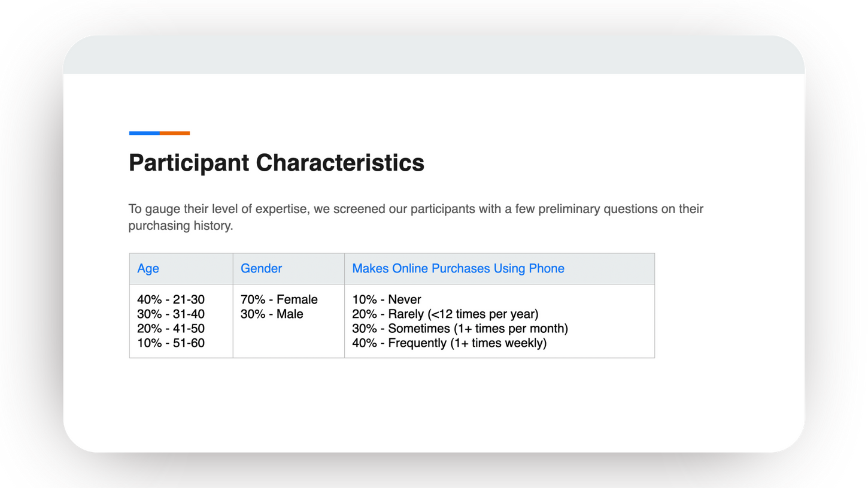This screenshot has height=488, width=868.
Task: Select the 10% - 51-60 age entry
Action: pyautogui.click(x=171, y=343)
